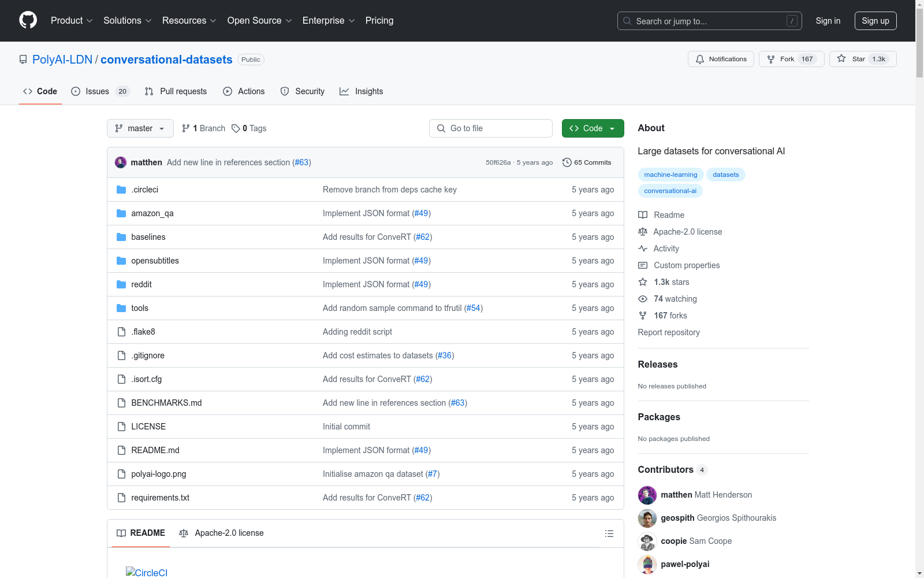This screenshot has height=578, width=924.
Task: Open the 1 Branch link
Action: pyautogui.click(x=203, y=128)
